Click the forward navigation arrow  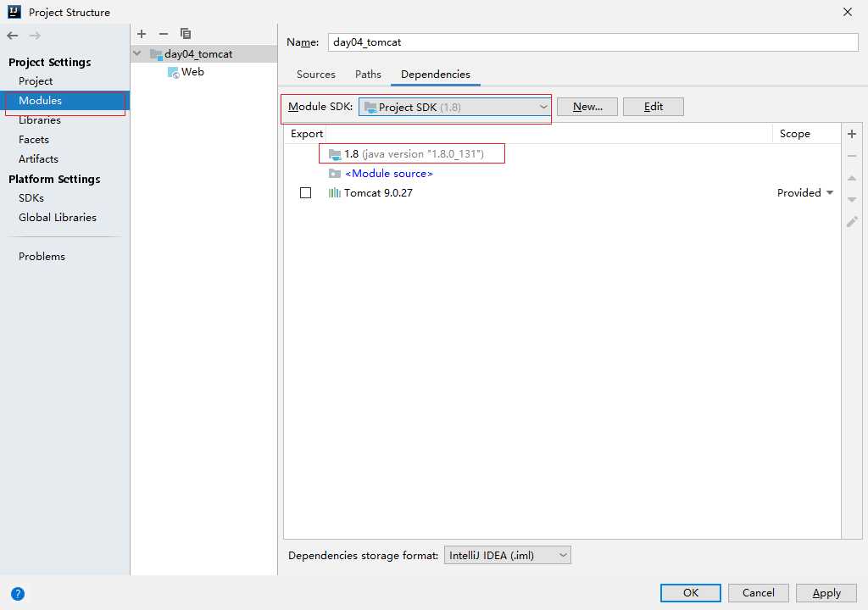coord(35,36)
